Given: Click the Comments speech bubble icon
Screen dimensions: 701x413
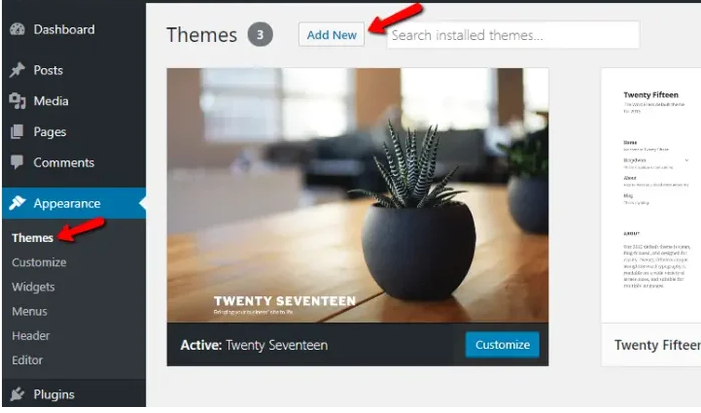Looking at the screenshot, I should tap(17, 162).
